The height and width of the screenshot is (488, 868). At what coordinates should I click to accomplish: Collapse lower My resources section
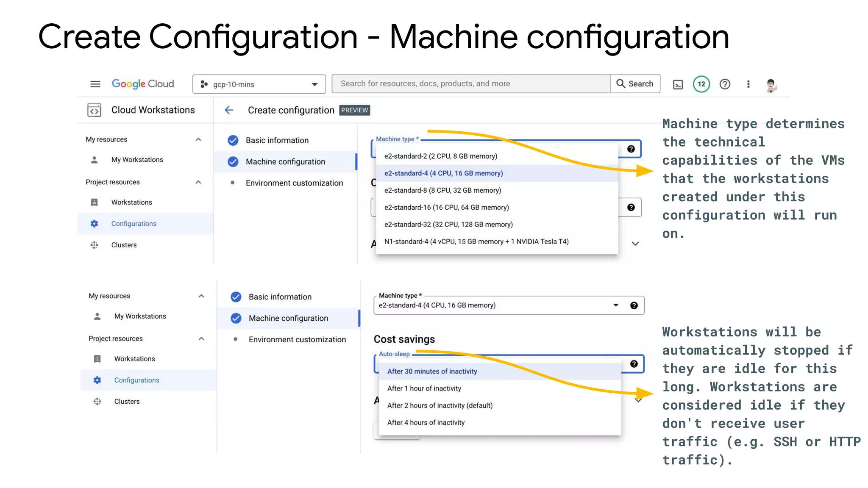click(x=201, y=296)
